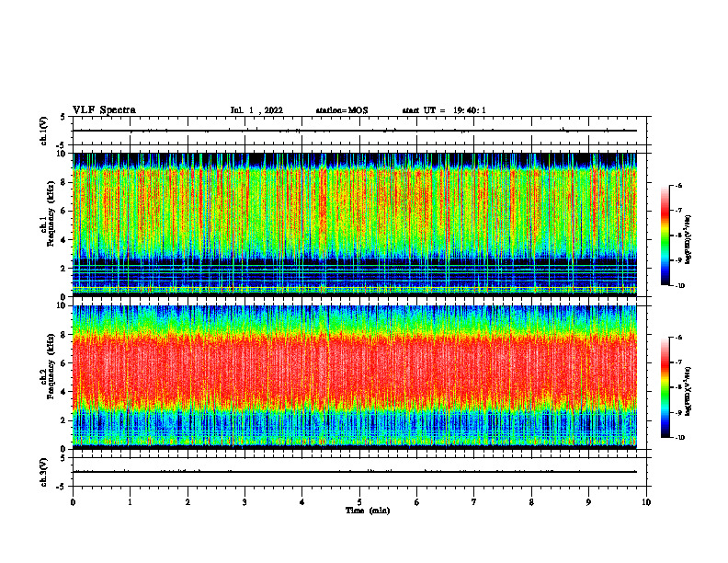Click time axis tick label '1'
Image resolution: width=728 pixels, height=563 pixels.
(x=130, y=502)
